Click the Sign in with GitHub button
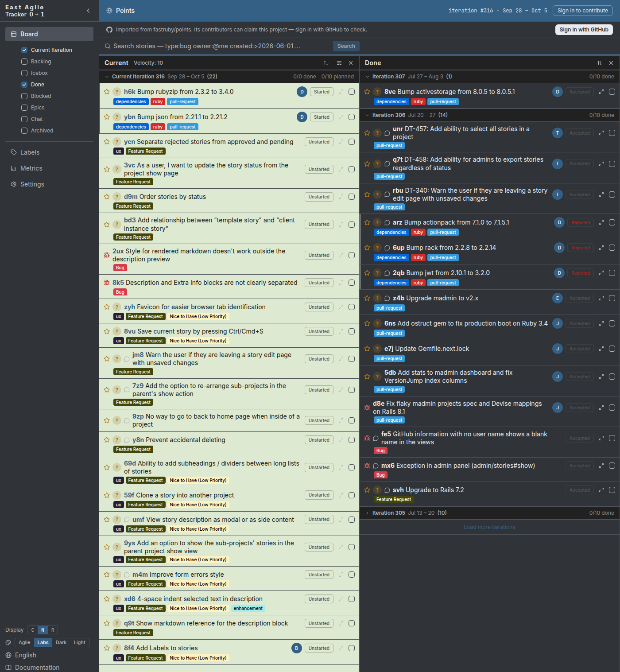Image resolution: width=620 pixels, height=672 pixels. tap(584, 30)
